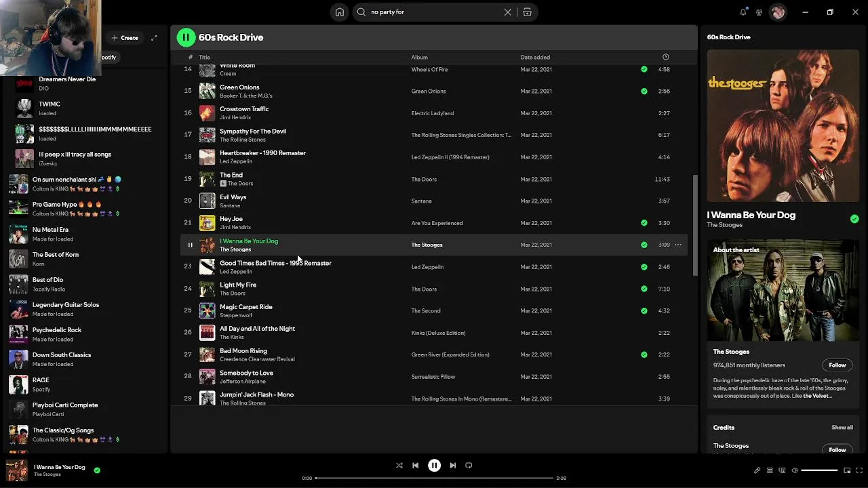Open the user profile avatar menu

point(778,12)
